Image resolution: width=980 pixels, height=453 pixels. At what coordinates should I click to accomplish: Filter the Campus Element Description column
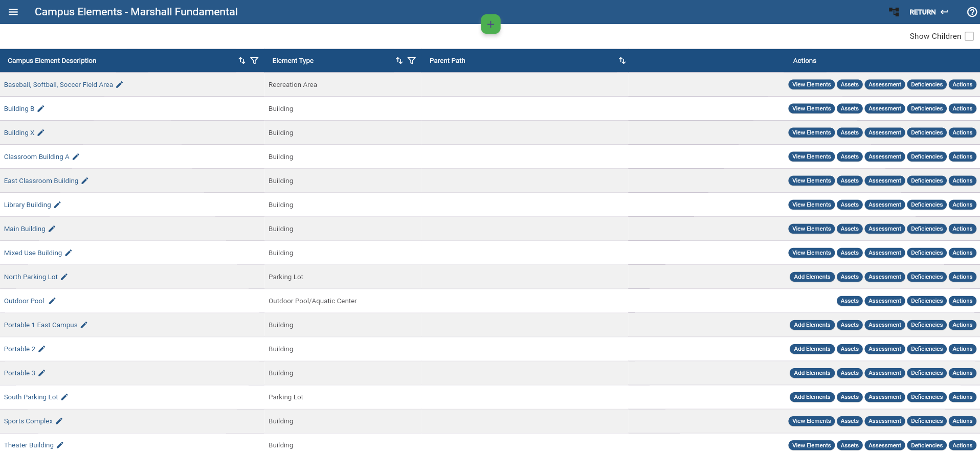tap(254, 60)
